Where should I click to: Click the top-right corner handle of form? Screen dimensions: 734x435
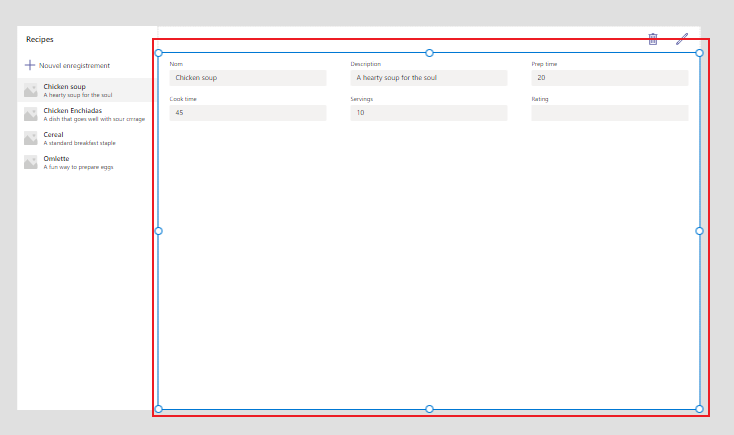tap(699, 53)
